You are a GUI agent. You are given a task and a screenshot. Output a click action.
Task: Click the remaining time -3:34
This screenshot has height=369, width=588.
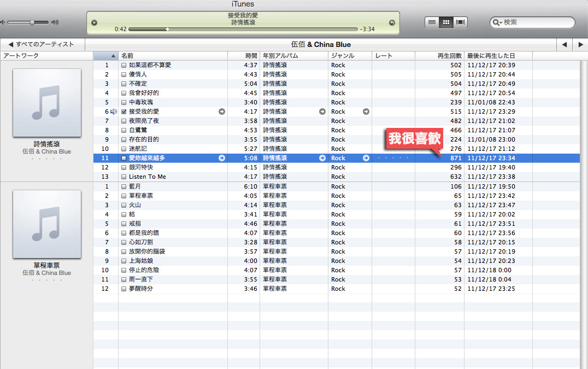pos(367,30)
